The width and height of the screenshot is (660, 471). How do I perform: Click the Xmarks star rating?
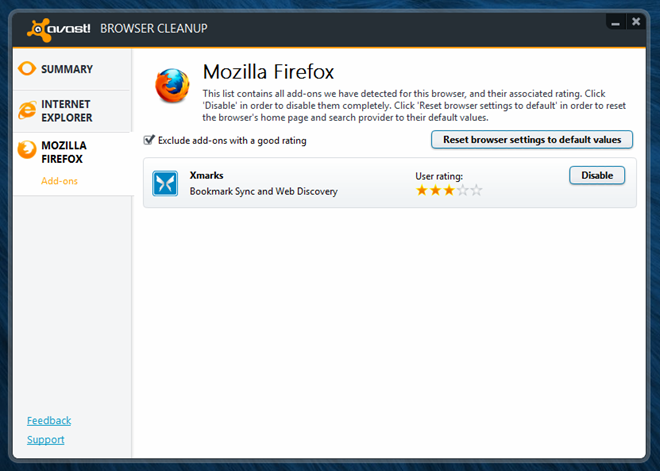(x=449, y=191)
